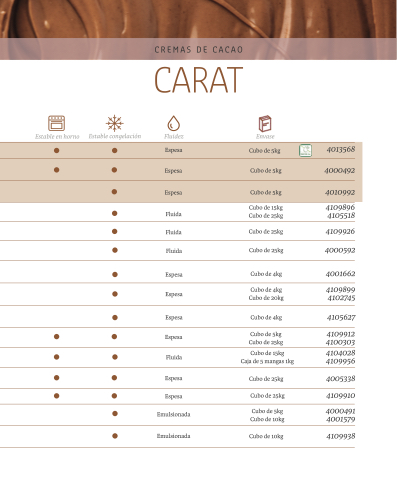Select product code 4105518

(x=341, y=215)
